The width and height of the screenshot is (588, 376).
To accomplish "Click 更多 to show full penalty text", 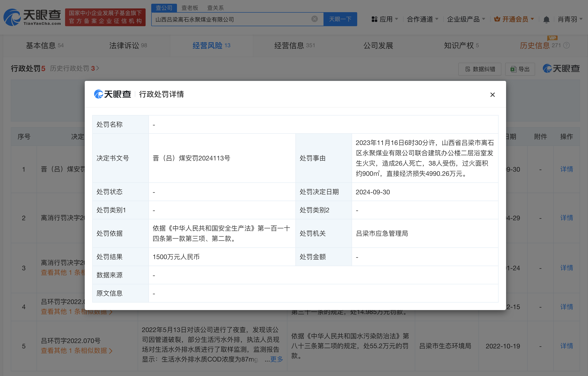I will (x=276, y=359).
